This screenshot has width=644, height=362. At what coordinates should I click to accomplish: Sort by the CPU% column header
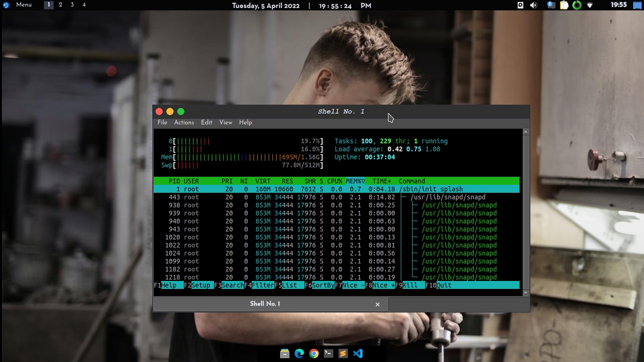(x=335, y=181)
